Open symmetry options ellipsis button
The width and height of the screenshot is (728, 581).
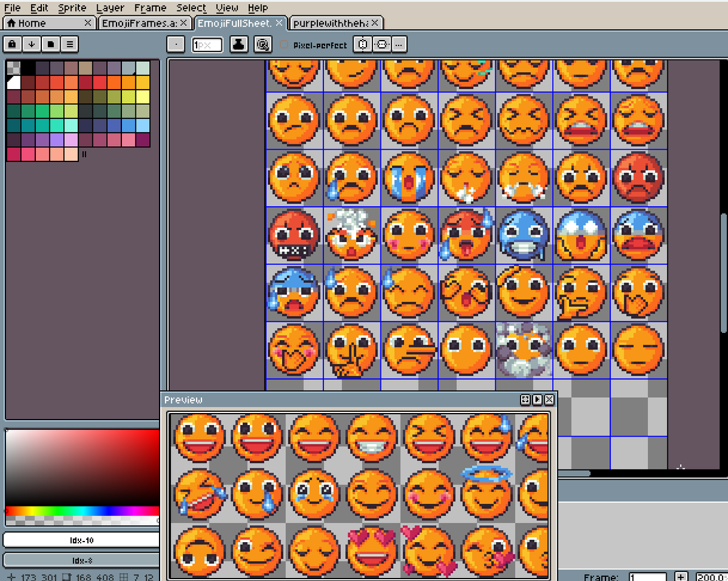(x=399, y=45)
